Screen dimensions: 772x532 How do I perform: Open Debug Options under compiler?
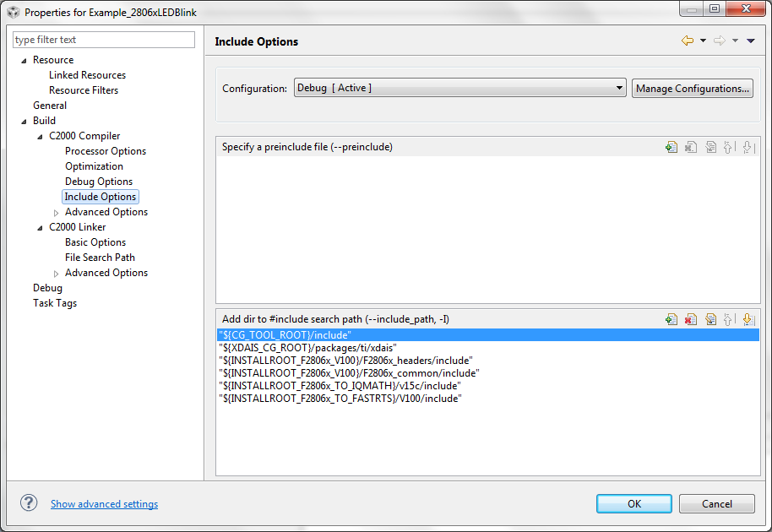click(x=99, y=182)
